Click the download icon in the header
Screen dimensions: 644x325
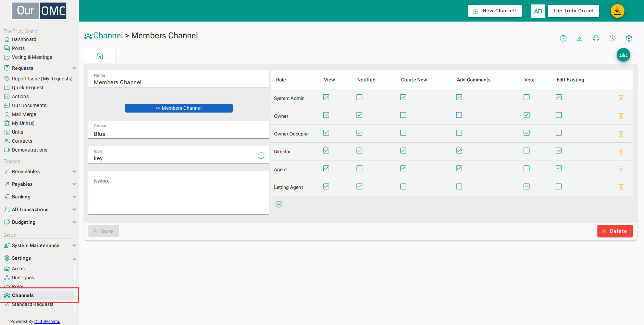580,38
